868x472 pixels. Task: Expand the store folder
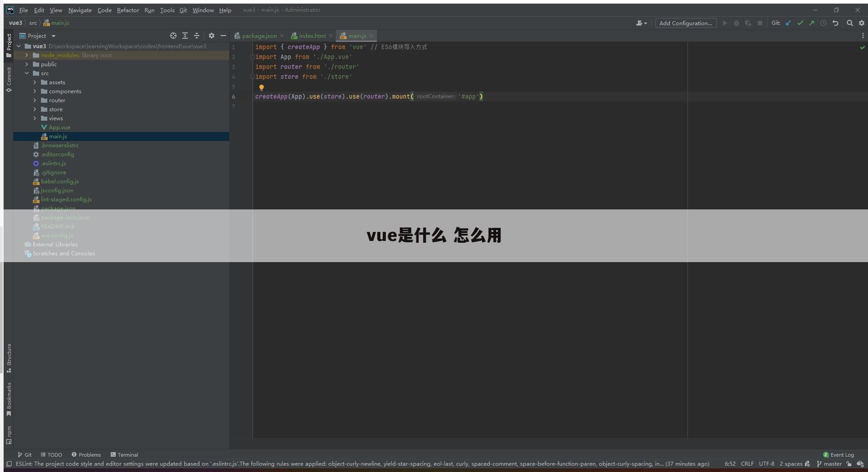point(35,109)
